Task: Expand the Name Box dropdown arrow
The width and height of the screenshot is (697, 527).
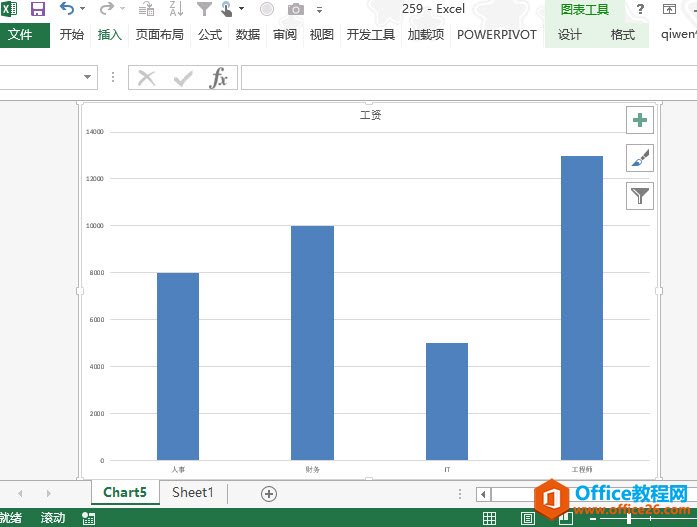Action: pos(89,78)
